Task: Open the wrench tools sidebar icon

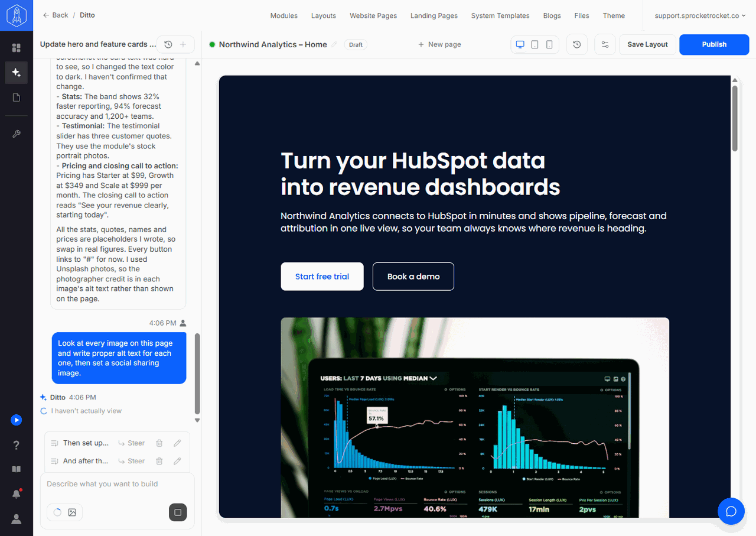Action: pyautogui.click(x=16, y=134)
